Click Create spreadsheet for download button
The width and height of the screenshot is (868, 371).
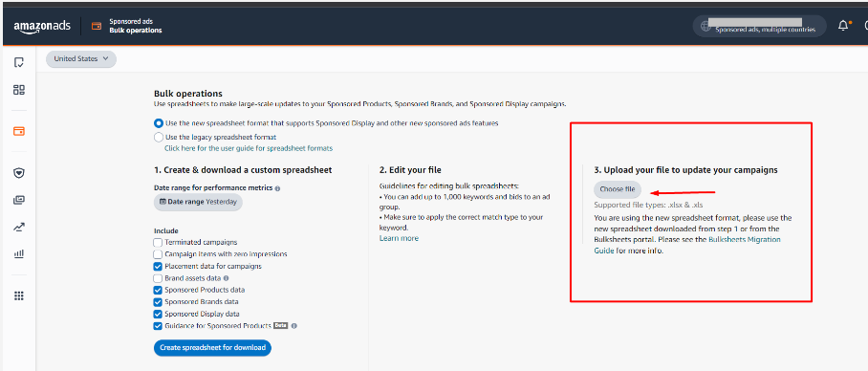point(212,348)
